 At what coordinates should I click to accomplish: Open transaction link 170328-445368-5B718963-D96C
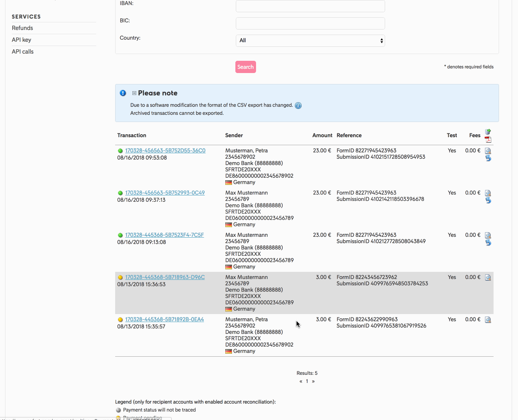[165, 277]
